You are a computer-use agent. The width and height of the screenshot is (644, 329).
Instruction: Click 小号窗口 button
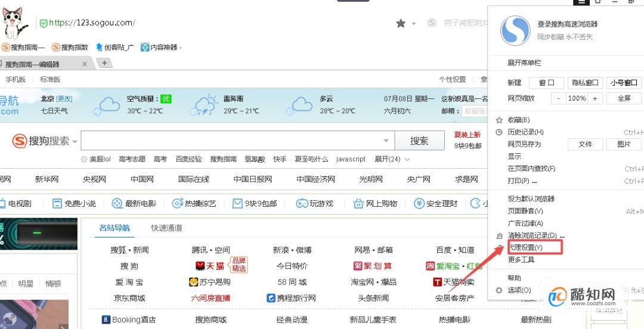click(x=624, y=83)
